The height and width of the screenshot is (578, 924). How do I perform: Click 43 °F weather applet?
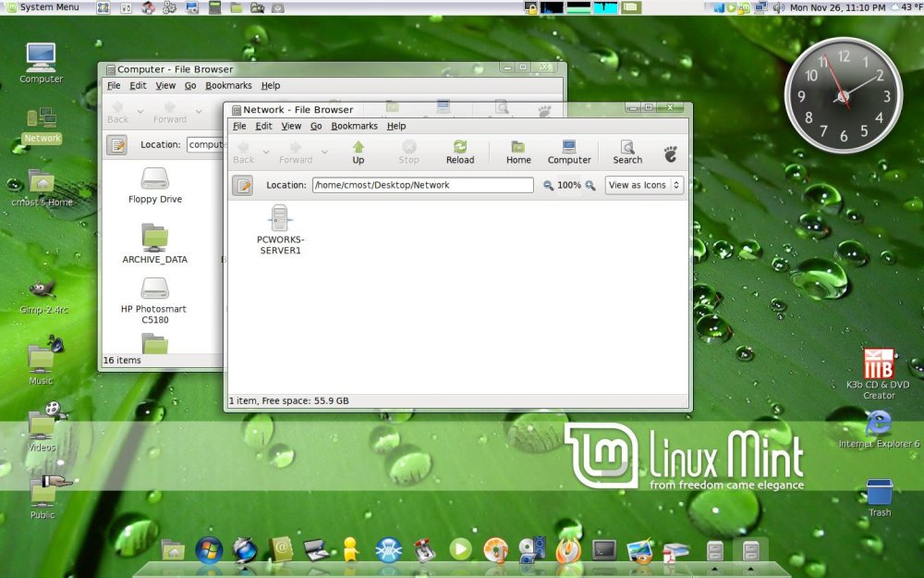(906, 7)
